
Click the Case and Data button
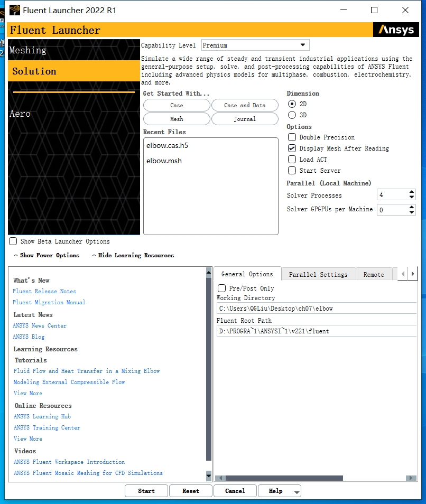[x=245, y=106]
